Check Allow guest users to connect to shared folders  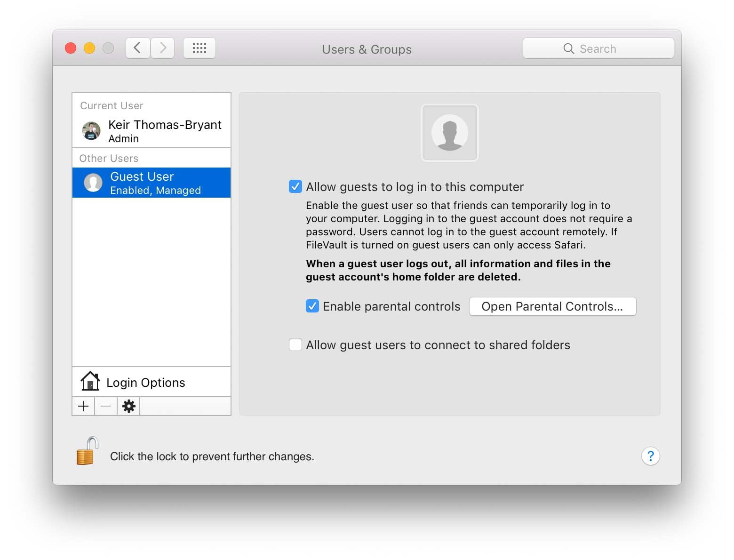pyautogui.click(x=295, y=344)
